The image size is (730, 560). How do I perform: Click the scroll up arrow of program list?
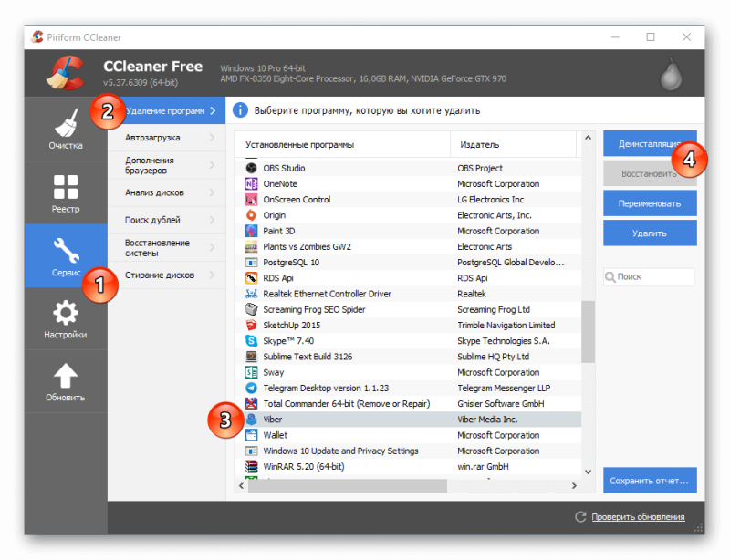(588, 138)
